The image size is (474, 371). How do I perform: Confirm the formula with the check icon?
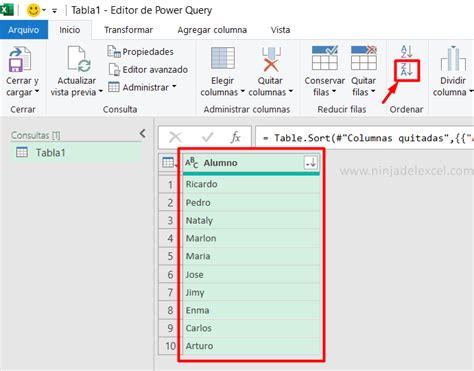[x=208, y=137]
